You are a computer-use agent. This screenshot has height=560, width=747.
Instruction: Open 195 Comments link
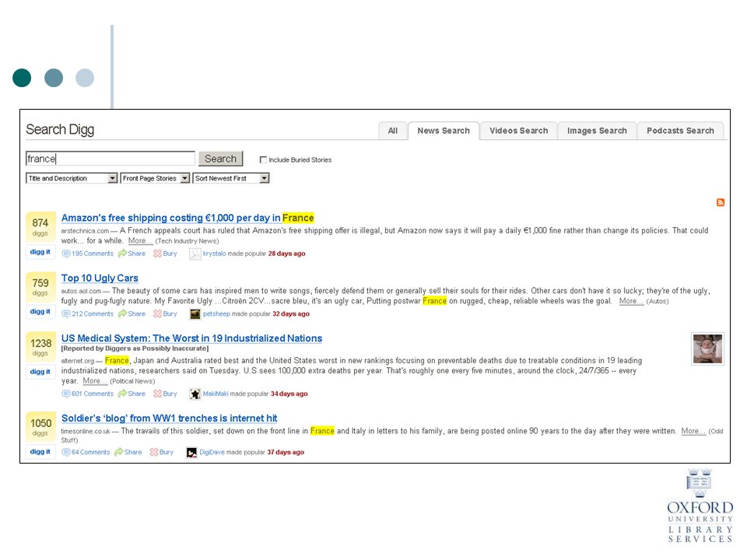[x=93, y=254]
